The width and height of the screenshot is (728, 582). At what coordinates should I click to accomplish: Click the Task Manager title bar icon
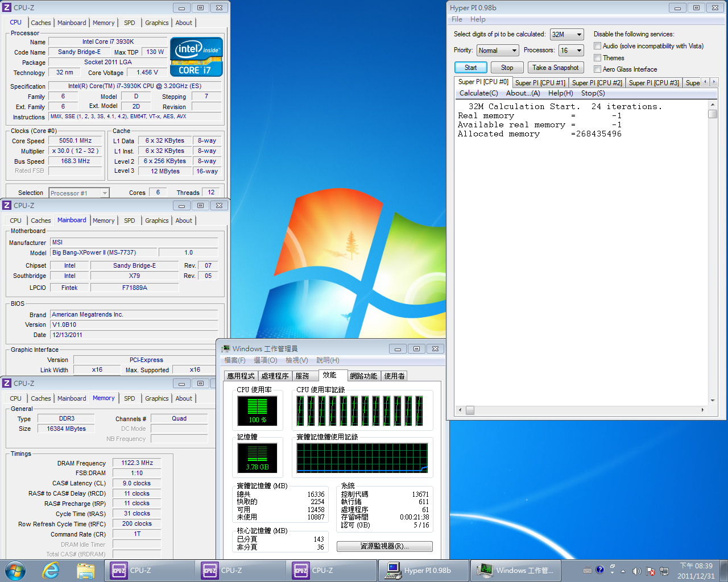click(226, 348)
